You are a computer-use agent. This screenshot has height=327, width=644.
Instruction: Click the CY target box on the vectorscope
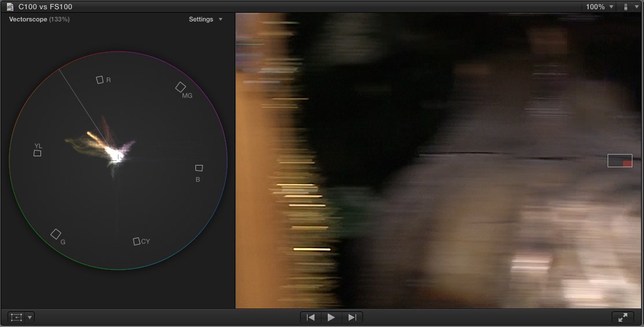(136, 241)
